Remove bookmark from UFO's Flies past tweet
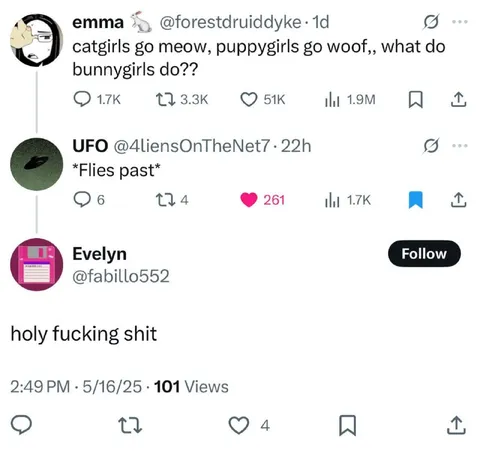480x451 pixels. point(416,200)
